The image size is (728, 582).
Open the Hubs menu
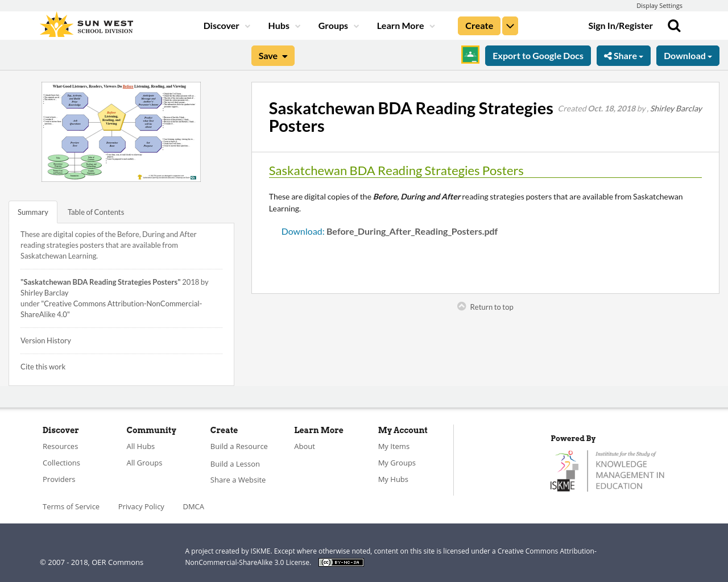[284, 25]
